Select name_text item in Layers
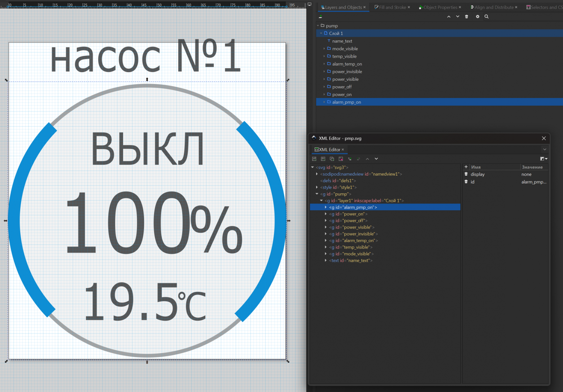The width and height of the screenshot is (563, 392). (x=342, y=41)
